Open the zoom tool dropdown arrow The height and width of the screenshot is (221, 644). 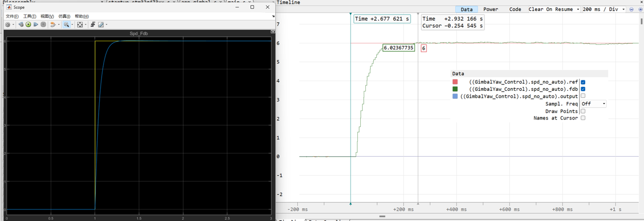(x=72, y=25)
